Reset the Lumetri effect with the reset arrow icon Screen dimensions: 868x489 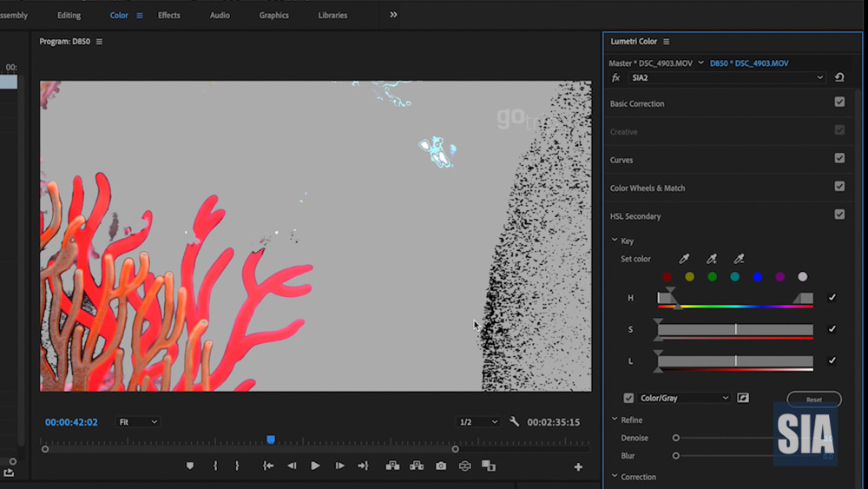(839, 77)
